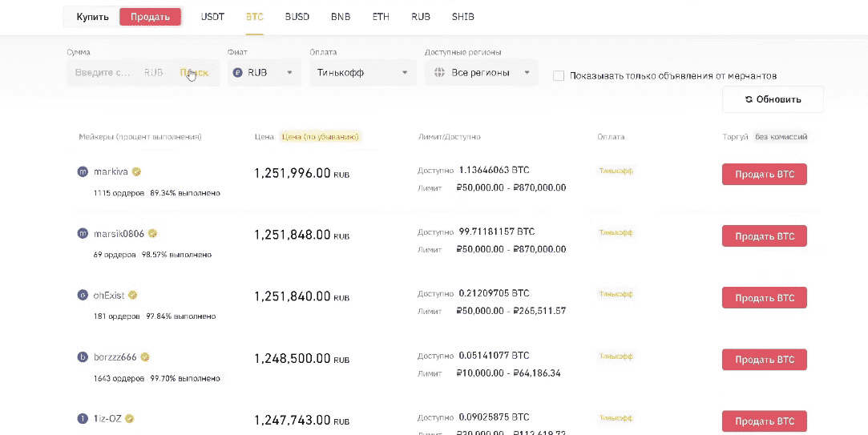The height and width of the screenshot is (435, 868).
Task: Expand the Оплата Тинькофф payment dropdown
Action: coord(362,72)
